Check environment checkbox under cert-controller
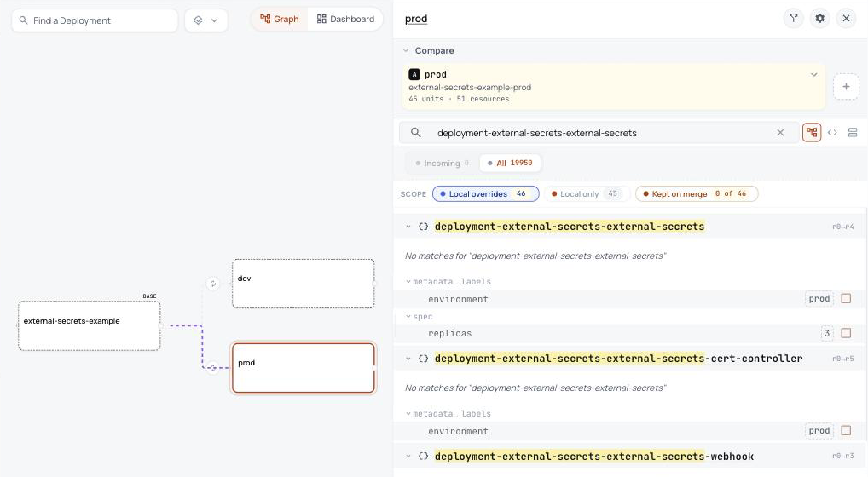 846,430
